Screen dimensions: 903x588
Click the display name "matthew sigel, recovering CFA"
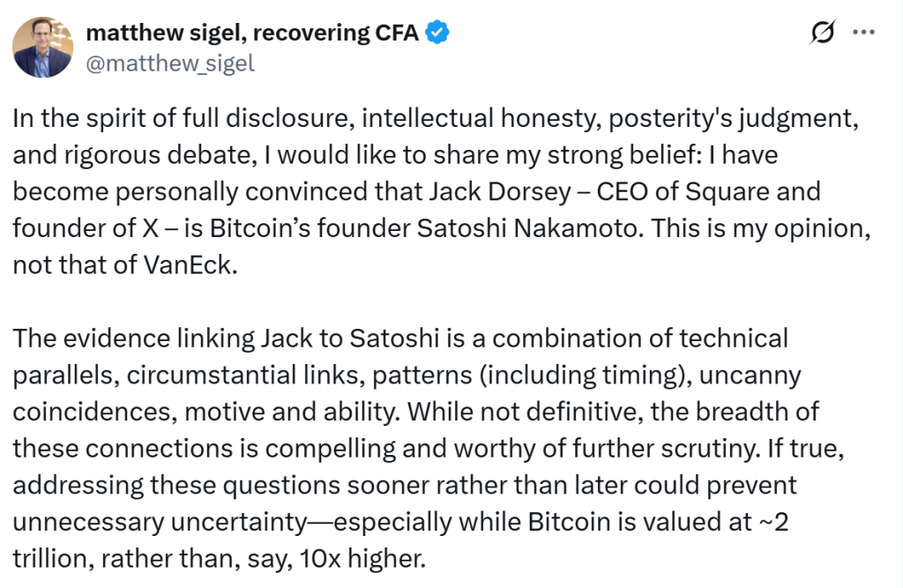[254, 33]
